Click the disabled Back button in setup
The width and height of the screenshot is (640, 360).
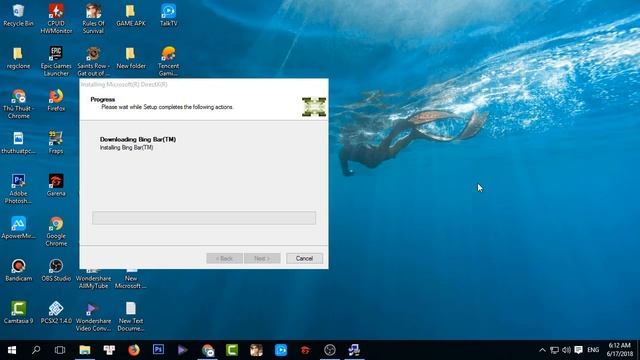click(x=224, y=258)
